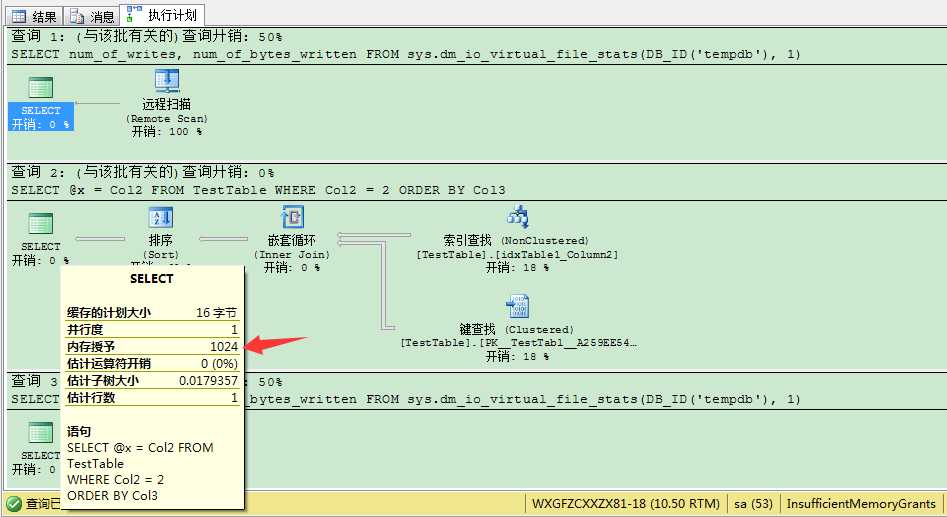
Task: Click the query 2 SQL statement with ORDER BY Col3
Action: click(258, 190)
